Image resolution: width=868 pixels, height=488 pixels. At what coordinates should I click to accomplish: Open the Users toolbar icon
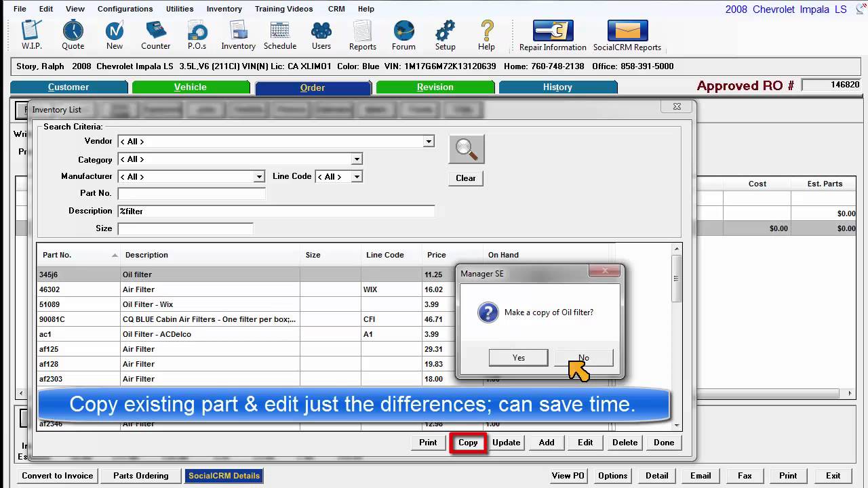pos(321,35)
